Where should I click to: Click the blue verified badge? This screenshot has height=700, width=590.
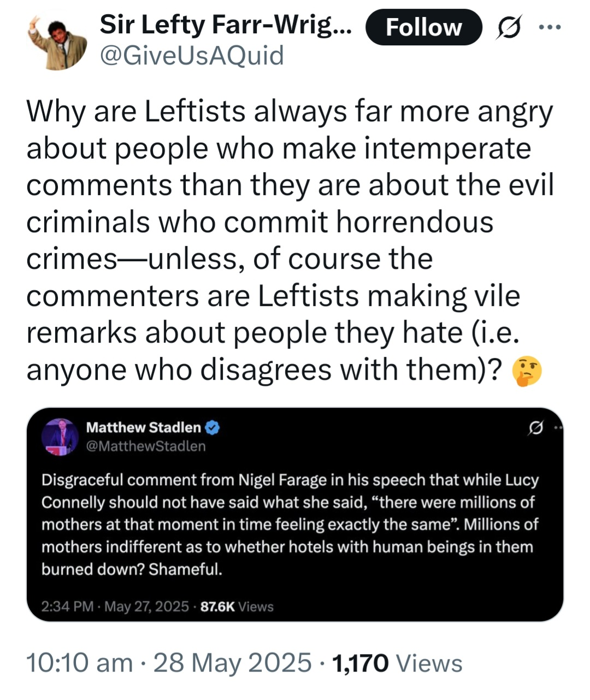click(x=213, y=428)
